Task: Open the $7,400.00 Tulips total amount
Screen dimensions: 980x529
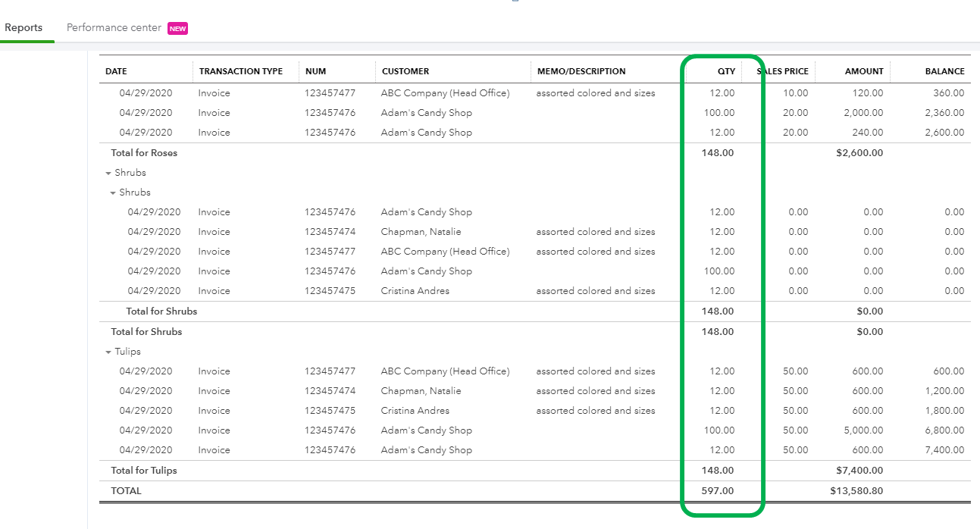Action: pos(859,471)
